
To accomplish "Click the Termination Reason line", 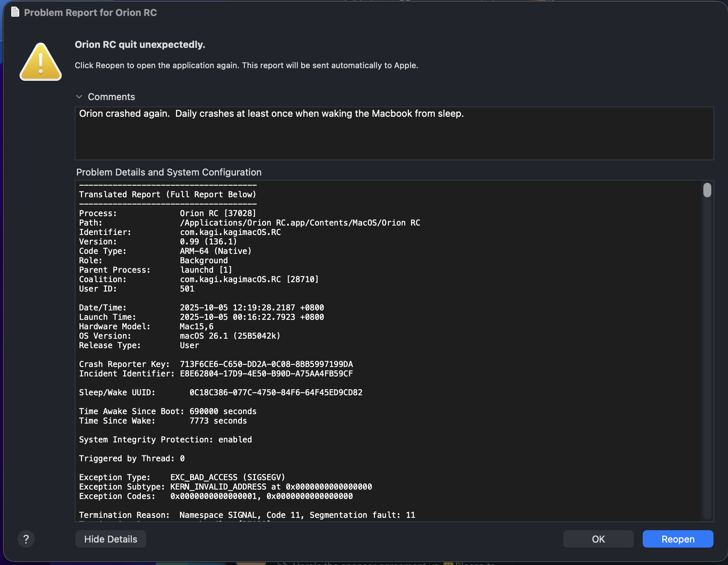I will 247,515.
